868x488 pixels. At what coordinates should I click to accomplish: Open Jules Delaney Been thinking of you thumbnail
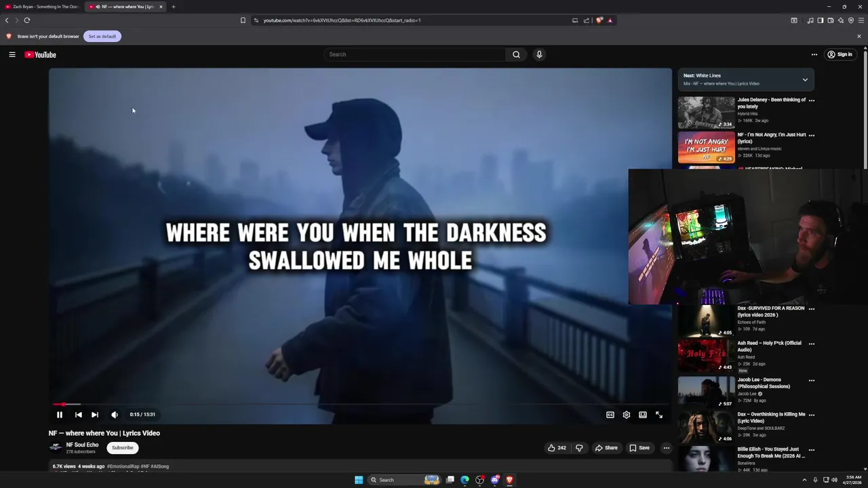pos(706,113)
